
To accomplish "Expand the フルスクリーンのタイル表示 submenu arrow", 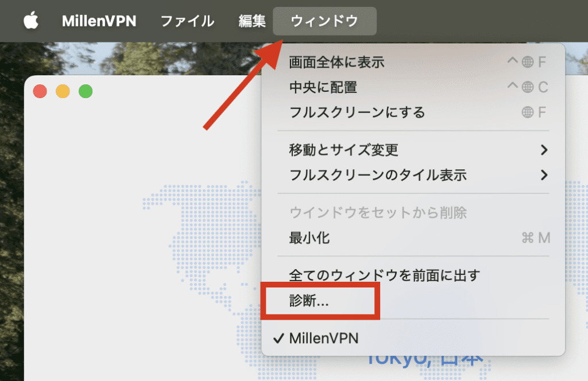I will coord(544,175).
